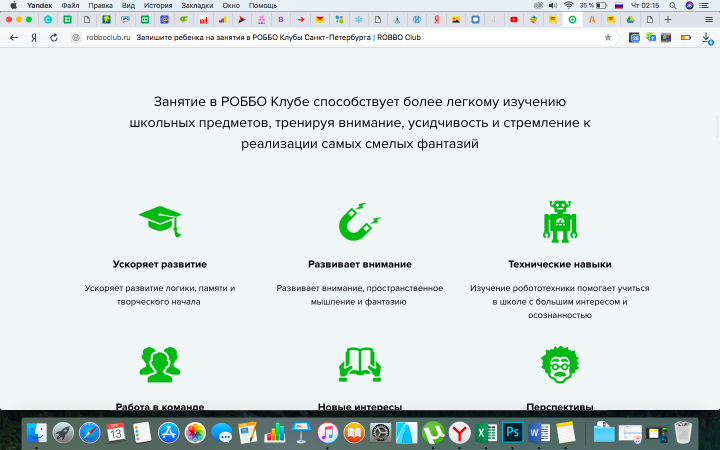Open the Помощь menu

(263, 6)
